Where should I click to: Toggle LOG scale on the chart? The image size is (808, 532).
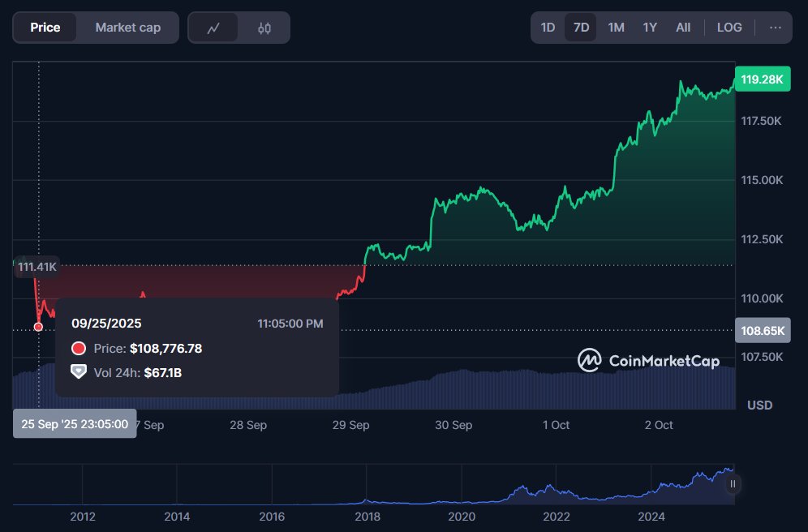pyautogui.click(x=729, y=28)
